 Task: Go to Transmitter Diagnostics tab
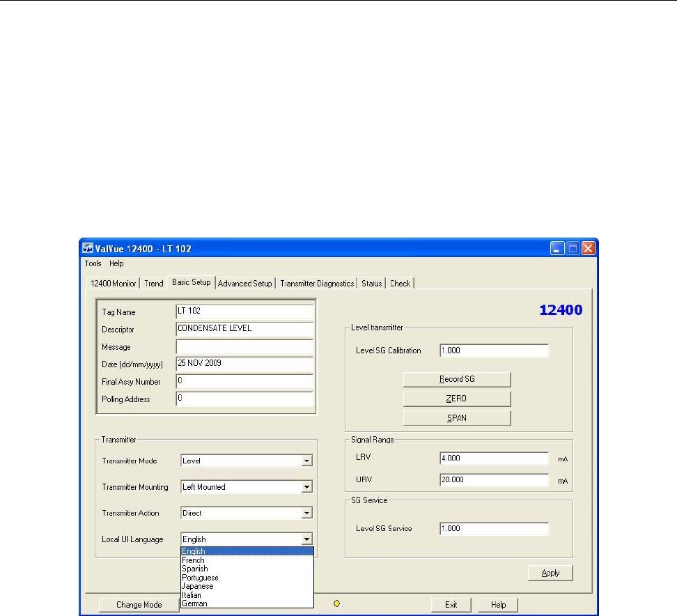pyautogui.click(x=317, y=284)
